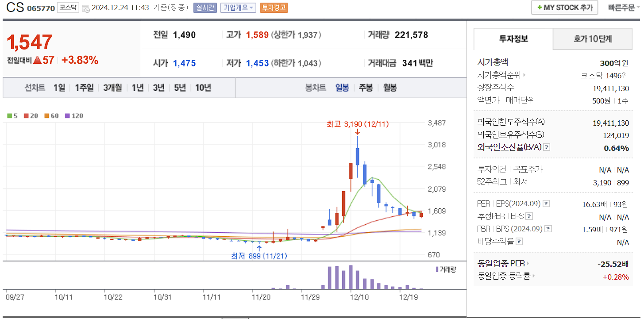Click help icon next to 추정PER EPS
644x319 pixels.
tap(529, 216)
